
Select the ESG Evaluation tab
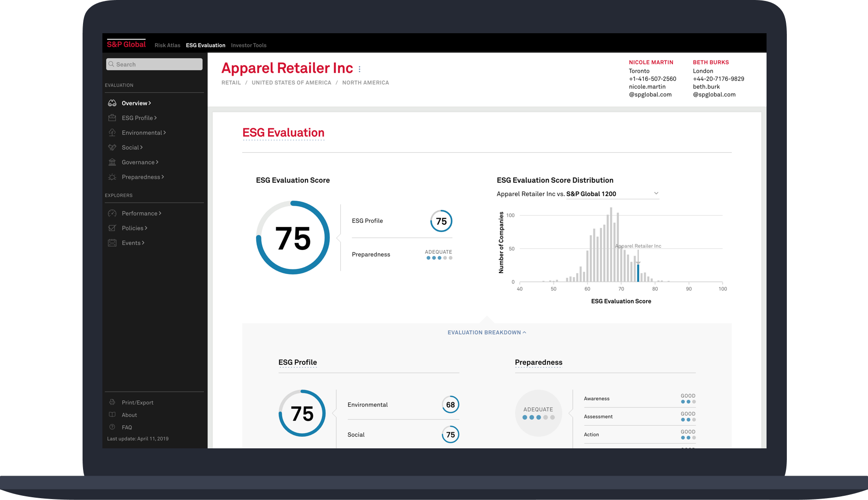click(206, 45)
